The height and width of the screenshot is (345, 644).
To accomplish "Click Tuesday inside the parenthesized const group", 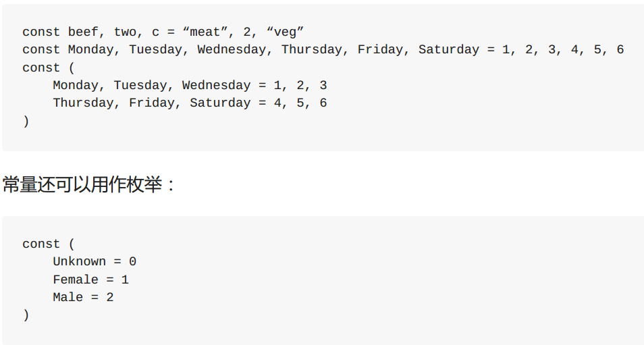I will [x=140, y=86].
